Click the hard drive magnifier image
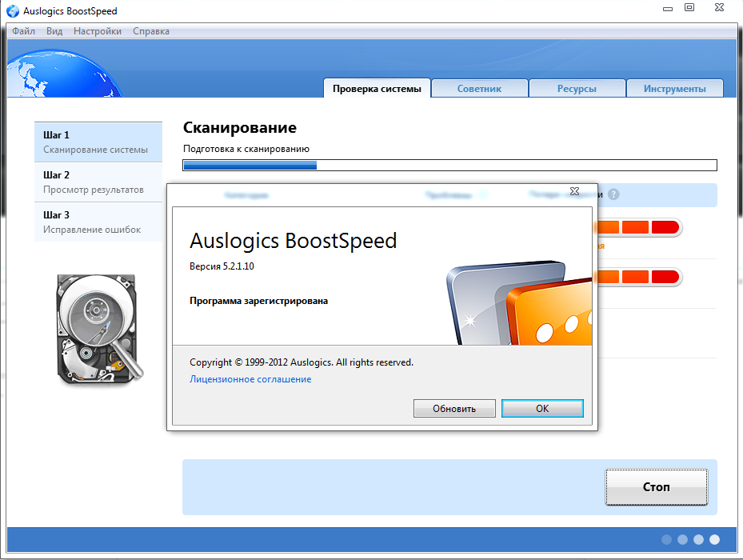The width and height of the screenshot is (743, 560). click(98, 330)
